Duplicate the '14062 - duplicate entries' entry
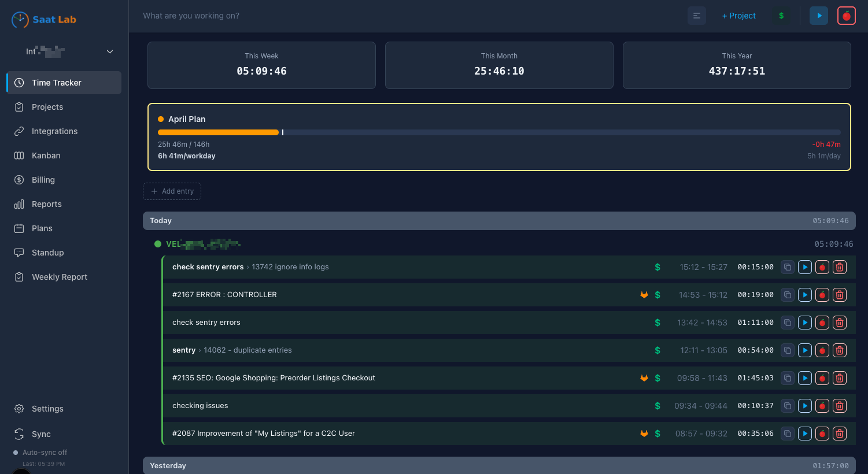 [x=788, y=350]
